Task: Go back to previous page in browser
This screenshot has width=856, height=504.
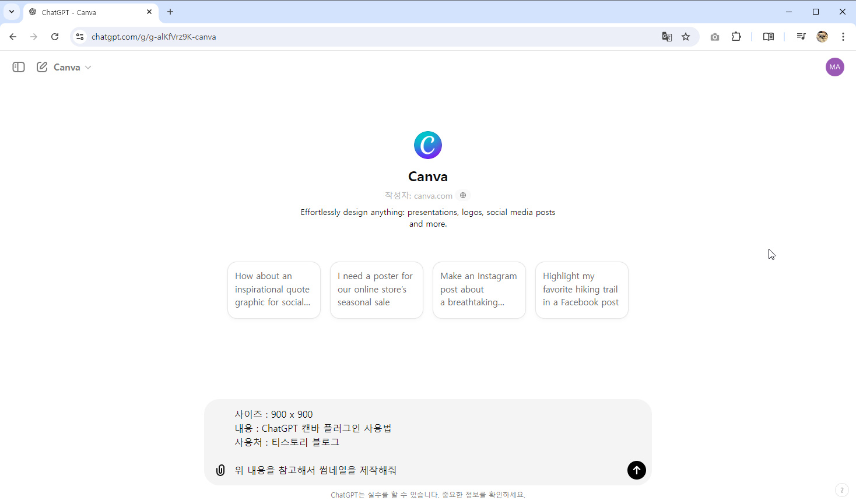Action: (13, 37)
